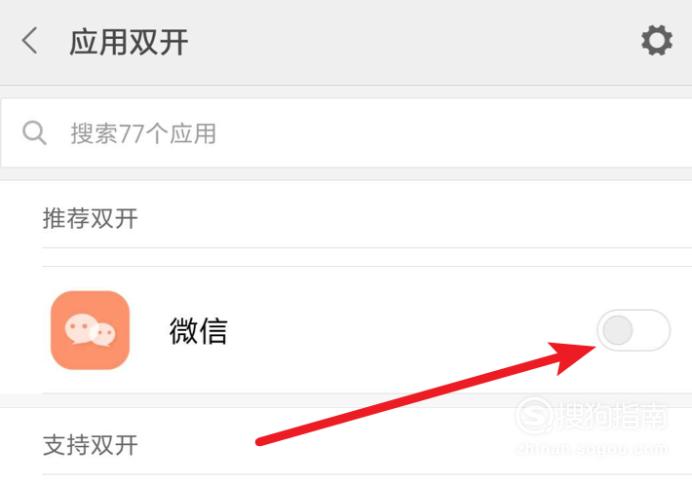Tap the orange WeChat app icon
This screenshot has width=692, height=483.
pyautogui.click(x=90, y=330)
